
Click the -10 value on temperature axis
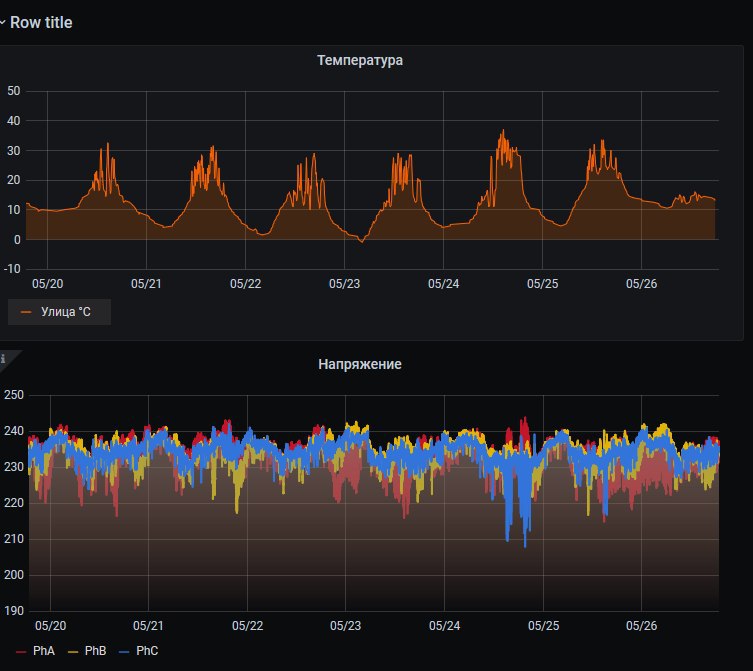coord(12,269)
